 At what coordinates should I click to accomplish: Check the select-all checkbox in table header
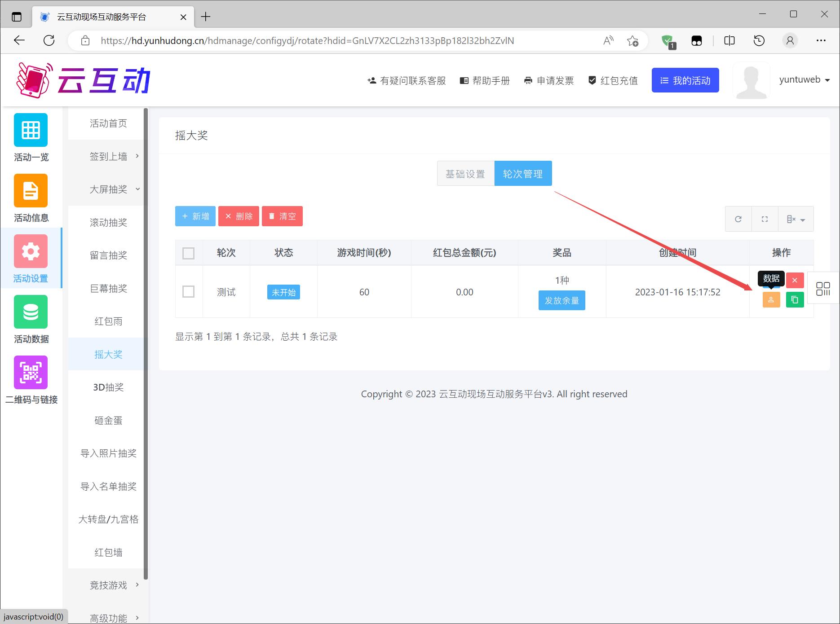pyautogui.click(x=189, y=253)
